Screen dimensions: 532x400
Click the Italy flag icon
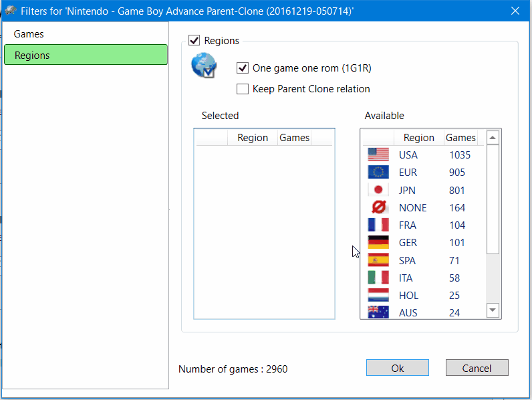tap(378, 278)
